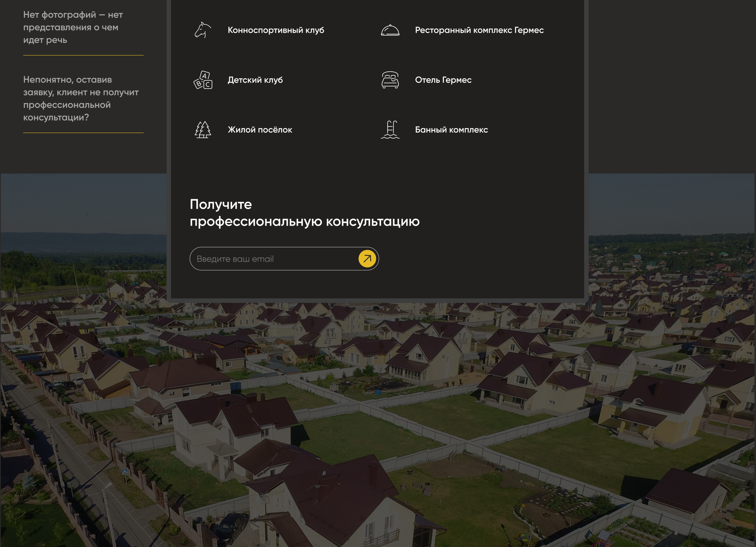Click the pool ladder icon for Банный комплекс
This screenshot has height=547, width=756.
390,130
